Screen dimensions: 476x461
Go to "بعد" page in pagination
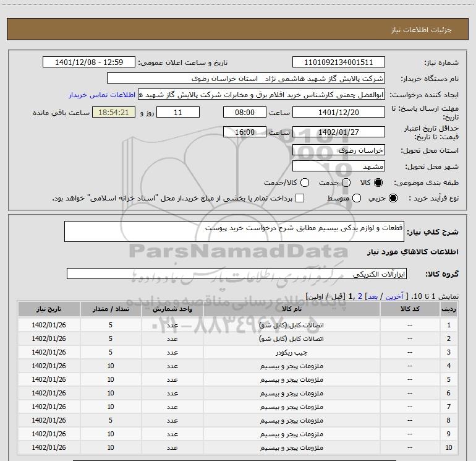tap(373, 297)
